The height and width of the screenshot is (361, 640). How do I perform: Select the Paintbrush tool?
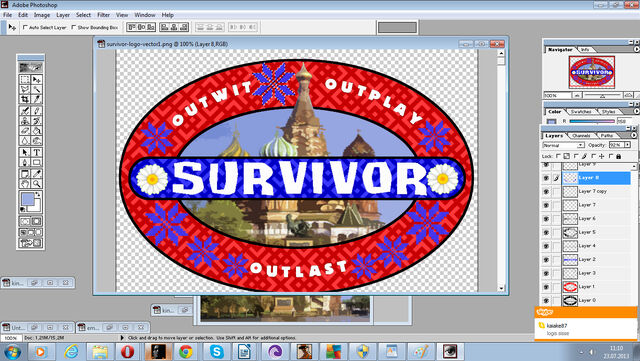pos(36,110)
